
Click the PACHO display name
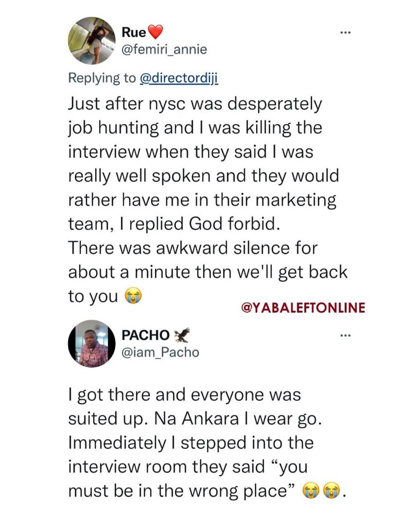[x=145, y=335]
